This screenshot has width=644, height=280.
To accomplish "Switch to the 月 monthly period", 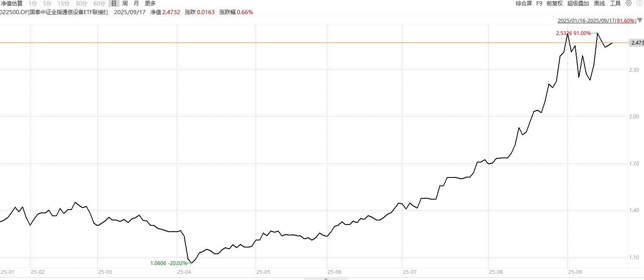I will 136,3.
